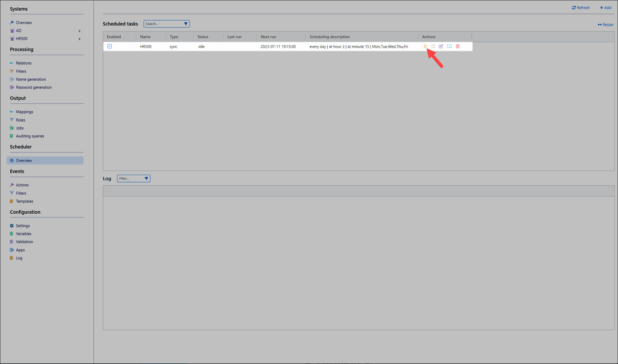Open the Scheduled tasks search filter dropdown
The width and height of the screenshot is (618, 364).
tap(186, 24)
